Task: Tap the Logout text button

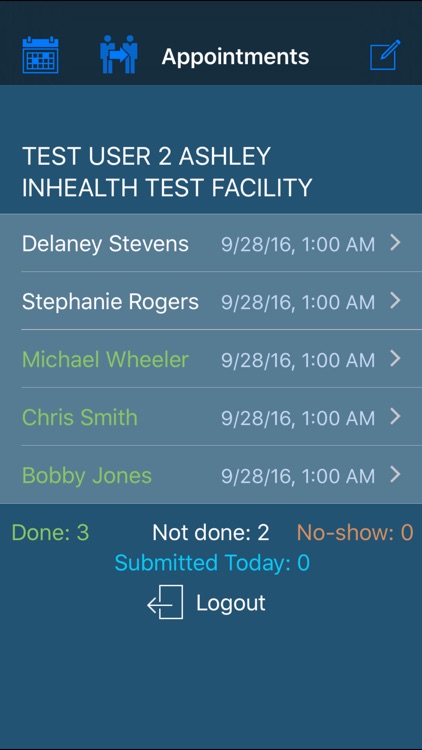Action: coord(231,603)
